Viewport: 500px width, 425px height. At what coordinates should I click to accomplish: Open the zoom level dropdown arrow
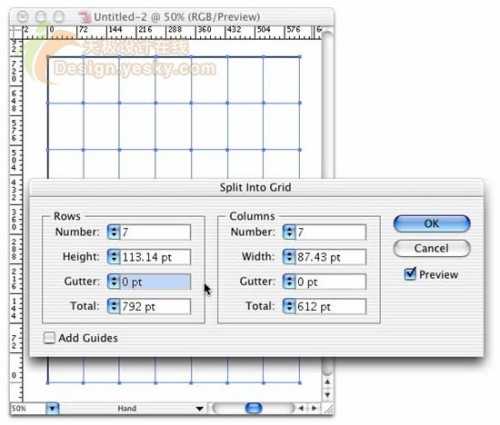tap(53, 408)
